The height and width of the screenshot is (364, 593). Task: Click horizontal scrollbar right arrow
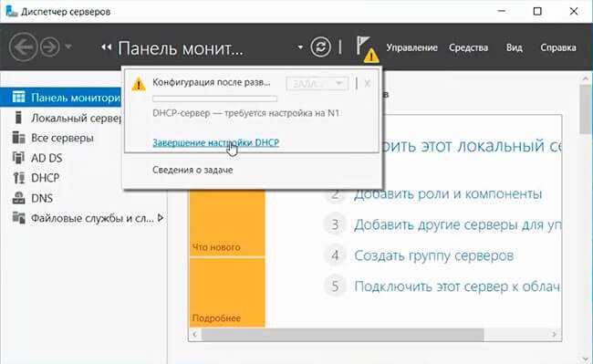554,335
